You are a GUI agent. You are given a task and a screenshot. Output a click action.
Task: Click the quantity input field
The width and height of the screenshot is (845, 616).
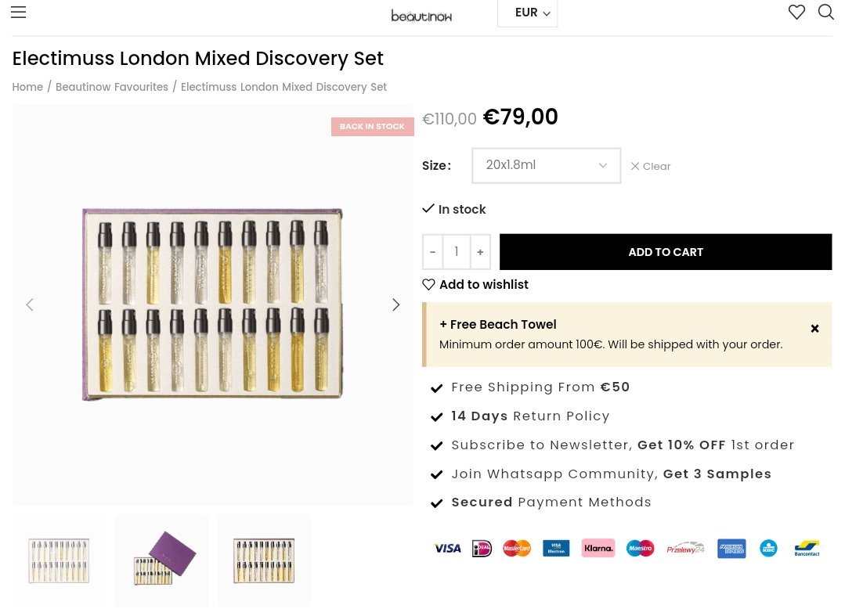(456, 252)
